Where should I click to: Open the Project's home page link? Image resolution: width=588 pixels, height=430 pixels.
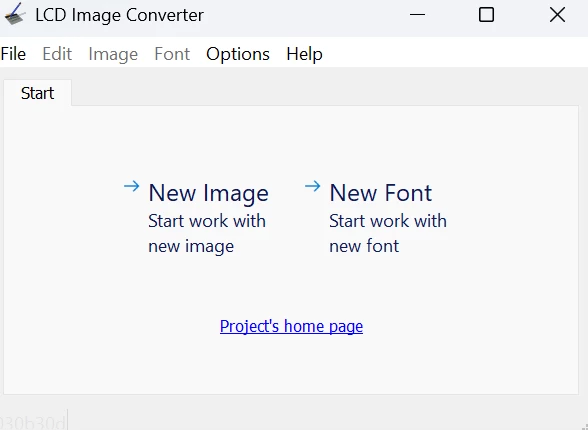(x=291, y=326)
